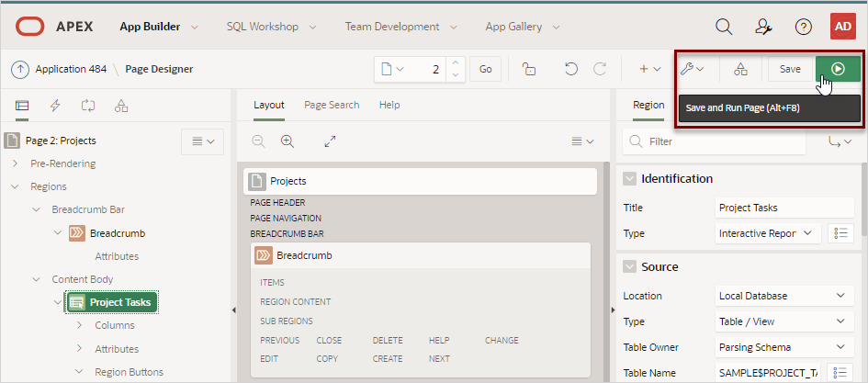Open the Help question mark icon
868x383 pixels.
pos(803,27)
